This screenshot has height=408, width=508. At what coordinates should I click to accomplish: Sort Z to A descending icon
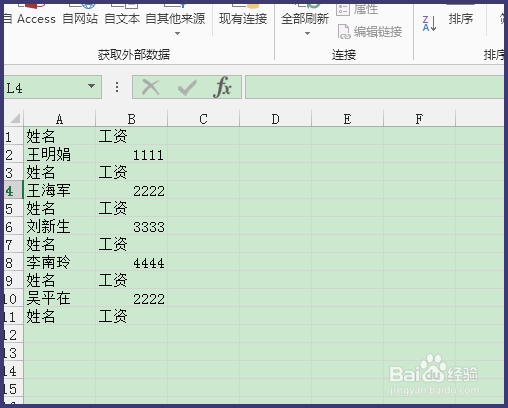(429, 24)
